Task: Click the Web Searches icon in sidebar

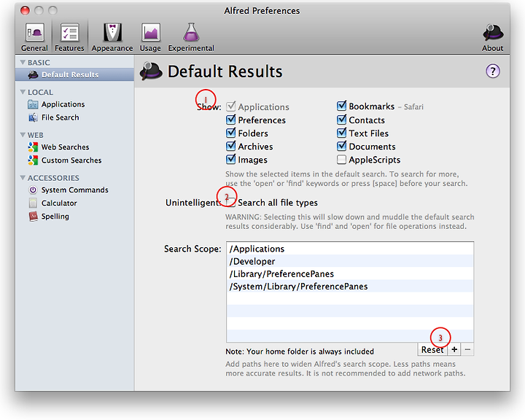Action: [33, 147]
